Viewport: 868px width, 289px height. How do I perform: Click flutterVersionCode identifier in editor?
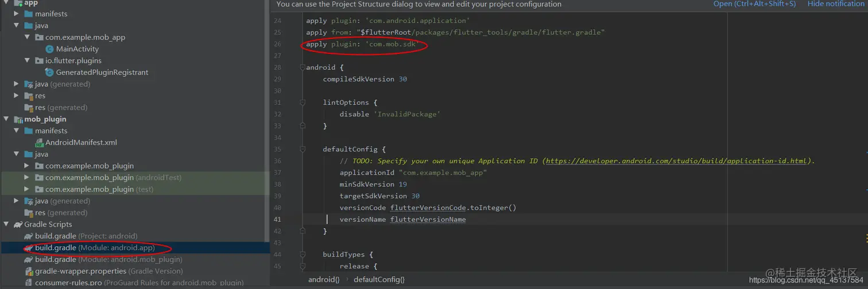[x=428, y=208]
